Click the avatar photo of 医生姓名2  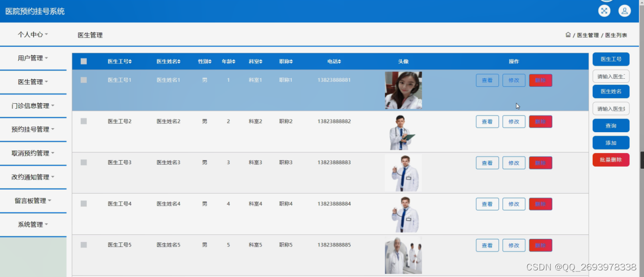(403, 132)
